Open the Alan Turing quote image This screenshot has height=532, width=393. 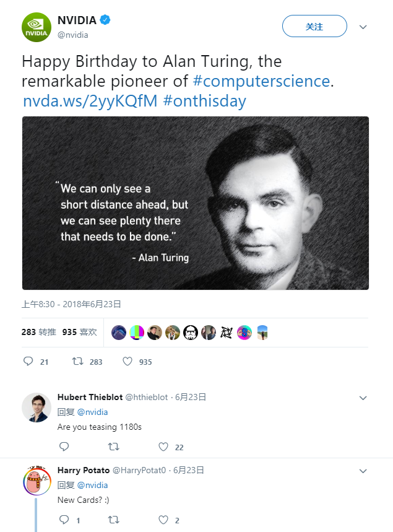pos(196,203)
